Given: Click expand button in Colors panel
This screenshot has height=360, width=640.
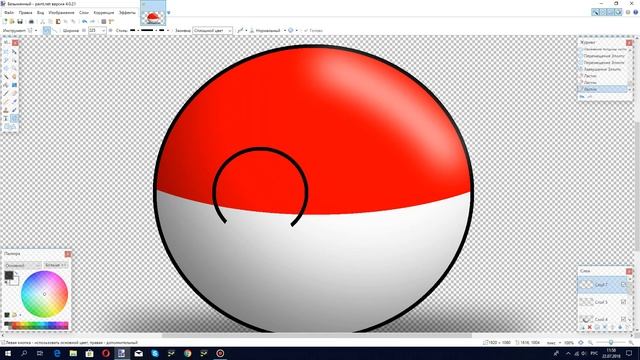Looking at the screenshot, I should 56,265.
